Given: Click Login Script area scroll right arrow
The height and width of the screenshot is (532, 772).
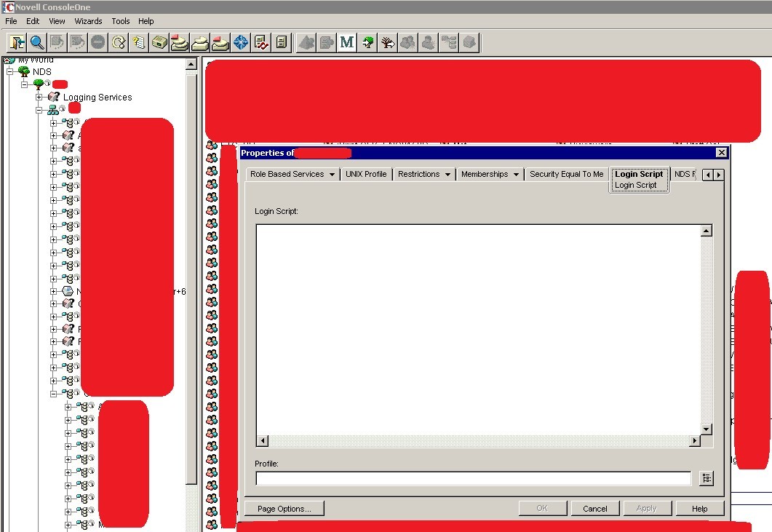Looking at the screenshot, I should coord(695,441).
